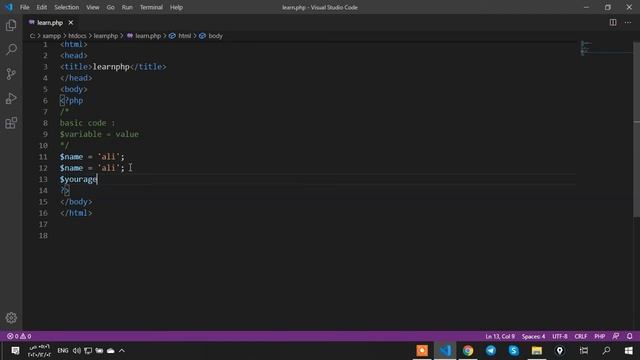Open the volume speaker tray icon
The image size is (640, 360).
76,351
